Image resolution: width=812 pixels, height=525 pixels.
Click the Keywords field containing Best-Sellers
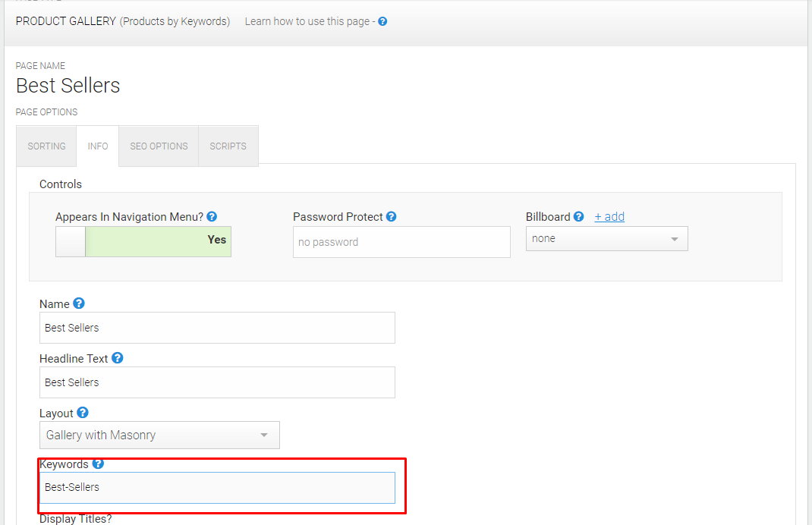[x=218, y=487]
